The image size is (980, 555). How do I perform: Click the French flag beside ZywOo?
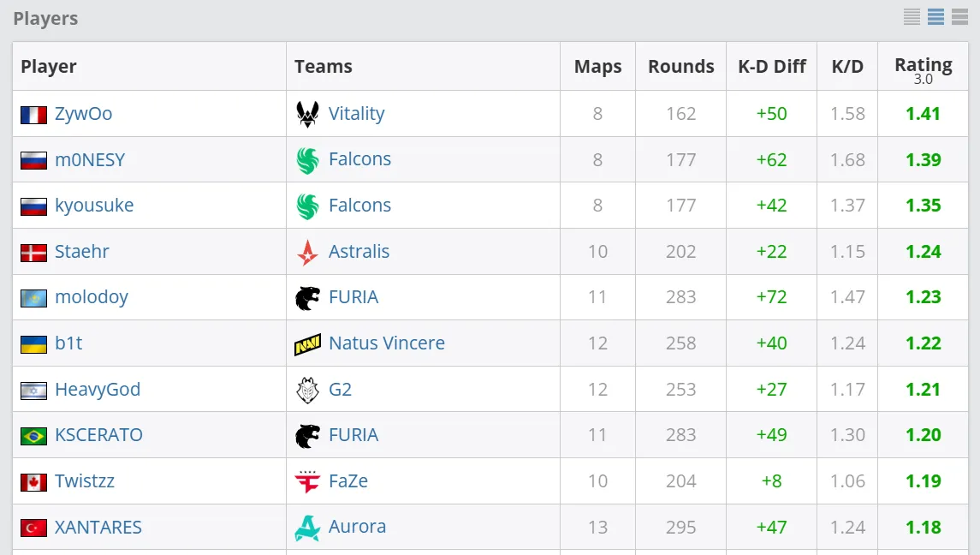33,115
